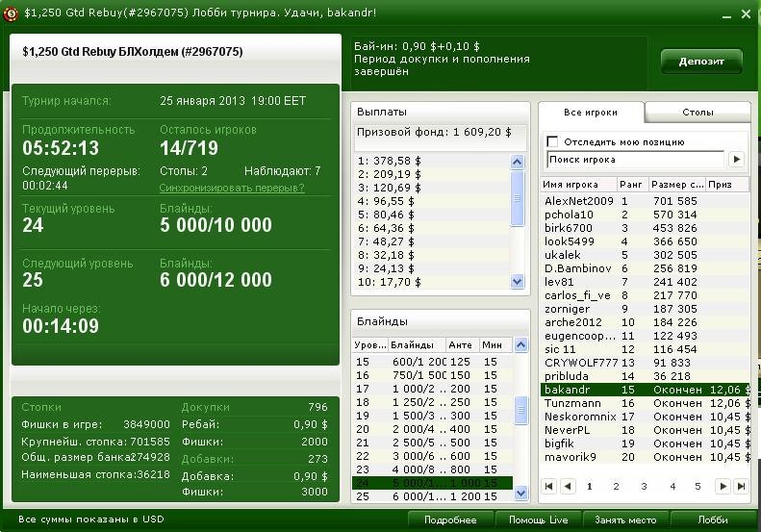The height and width of the screenshot is (532, 761).
Task: Click 'Анте' blinds column header
Action: [462, 345]
